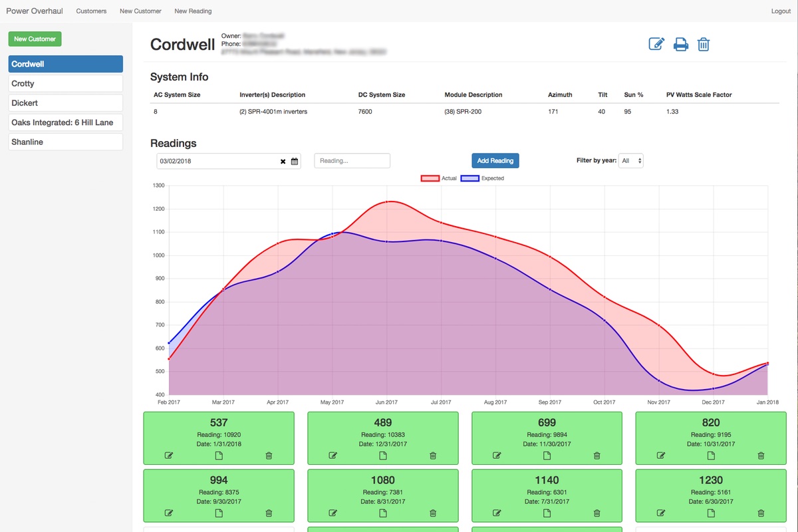This screenshot has height=532, width=798.
Task: Log out via the Logout link
Action: pyautogui.click(x=781, y=11)
